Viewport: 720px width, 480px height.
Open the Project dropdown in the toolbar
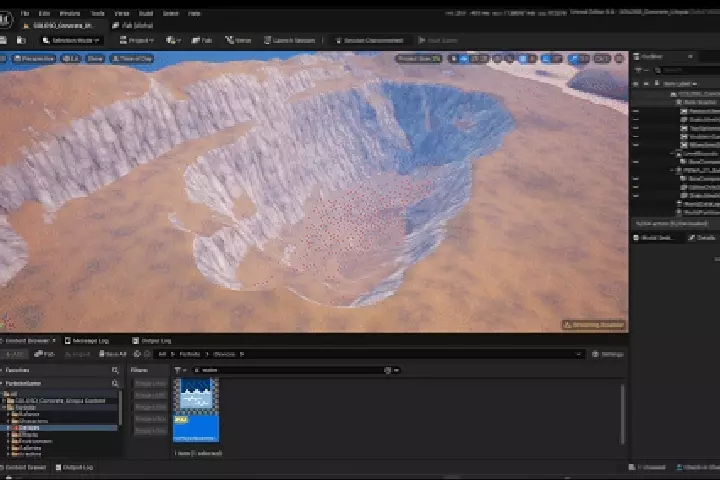point(136,40)
